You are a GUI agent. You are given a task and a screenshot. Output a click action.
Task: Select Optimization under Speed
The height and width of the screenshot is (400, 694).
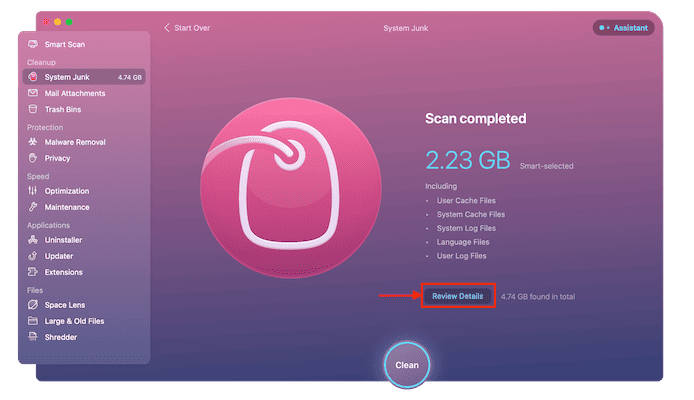tap(67, 191)
